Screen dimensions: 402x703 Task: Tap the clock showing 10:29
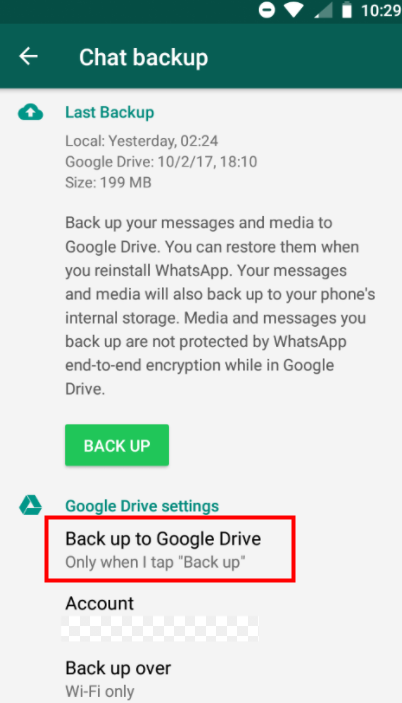point(381,11)
